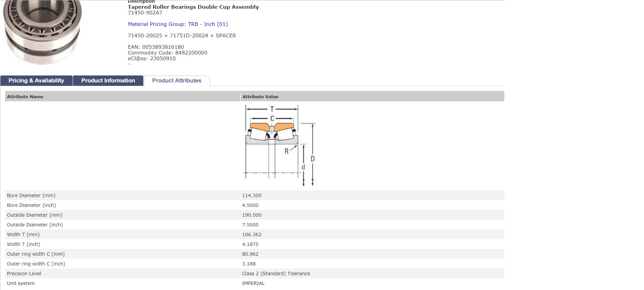Click the Width T (mm) row label
The image size is (644, 290).
pyautogui.click(x=23, y=234)
